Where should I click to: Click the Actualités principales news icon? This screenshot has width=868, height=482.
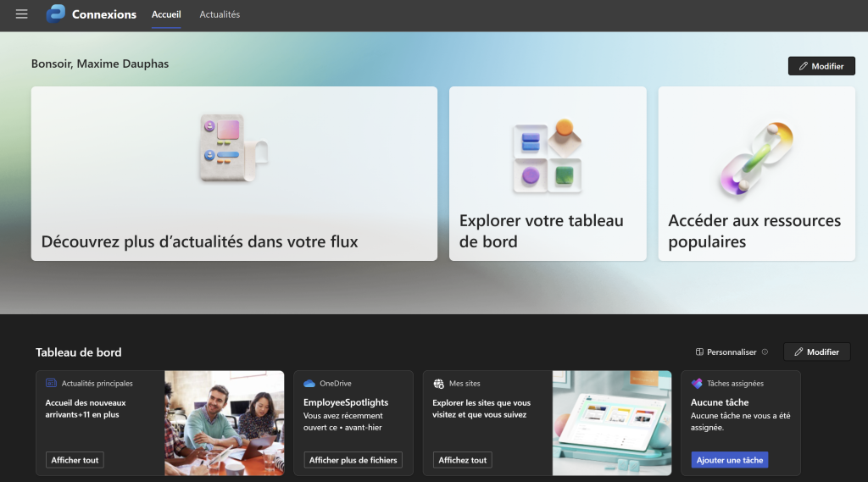(x=52, y=384)
